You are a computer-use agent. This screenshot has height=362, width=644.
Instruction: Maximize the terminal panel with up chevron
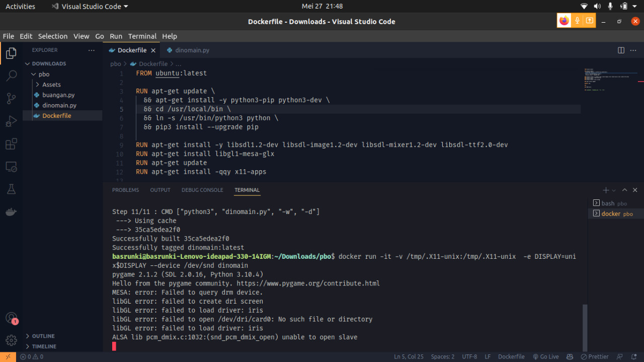(624, 190)
